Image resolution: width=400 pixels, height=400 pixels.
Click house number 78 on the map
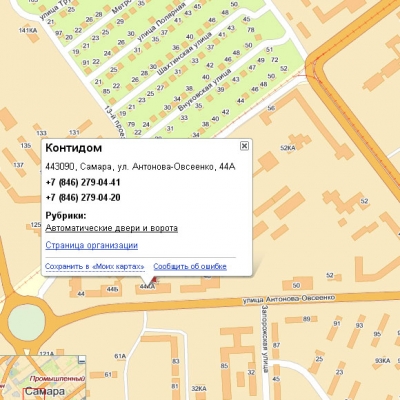[251, 30]
